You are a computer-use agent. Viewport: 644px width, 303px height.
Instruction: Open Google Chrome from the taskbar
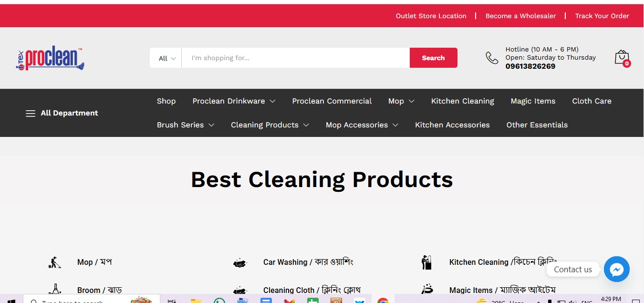(383, 300)
